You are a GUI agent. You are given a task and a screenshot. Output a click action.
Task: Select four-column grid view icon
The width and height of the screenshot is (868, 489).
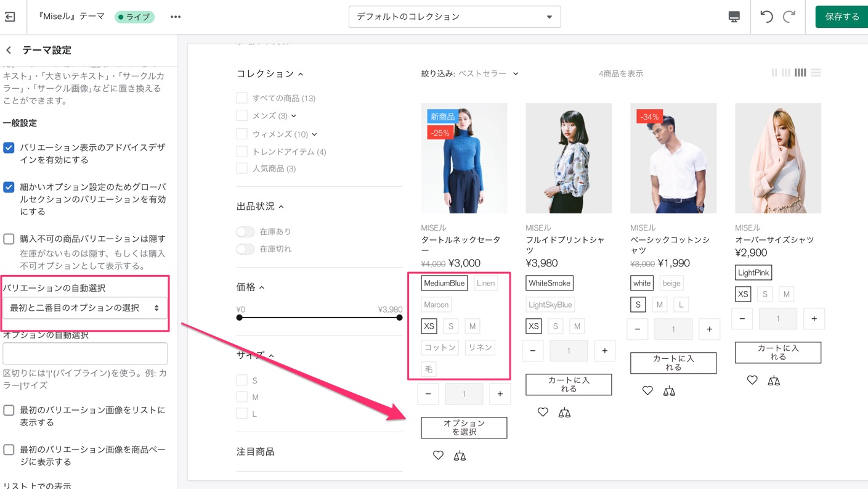[800, 73]
